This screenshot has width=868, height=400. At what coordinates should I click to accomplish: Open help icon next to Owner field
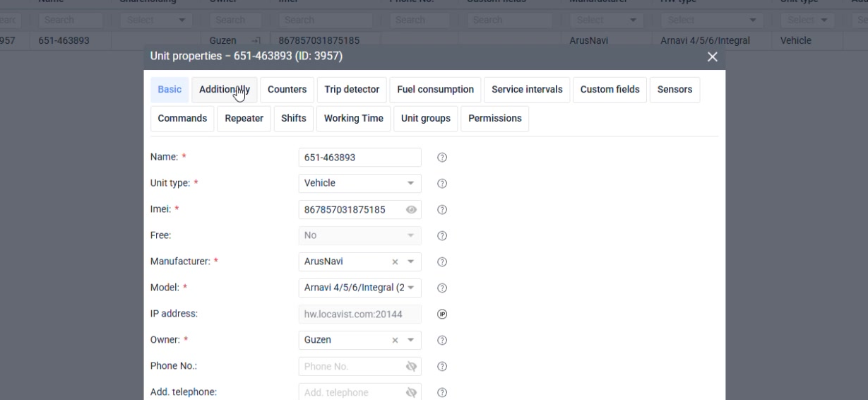(442, 341)
